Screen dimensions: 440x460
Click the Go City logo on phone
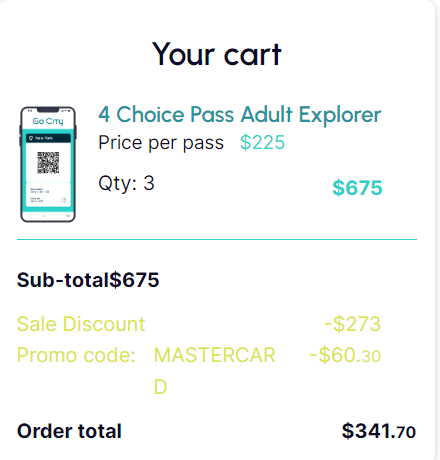48,121
